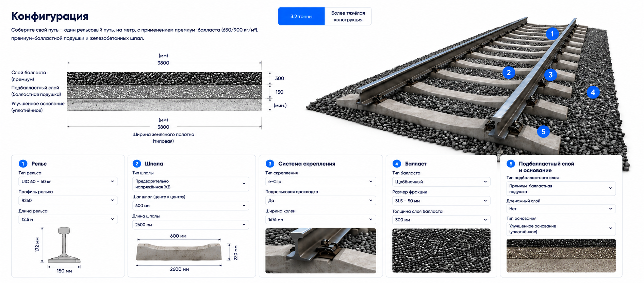Click the Подбалластный слой (балластная подушка) label
This screenshot has width=644, height=283.
(x=36, y=91)
